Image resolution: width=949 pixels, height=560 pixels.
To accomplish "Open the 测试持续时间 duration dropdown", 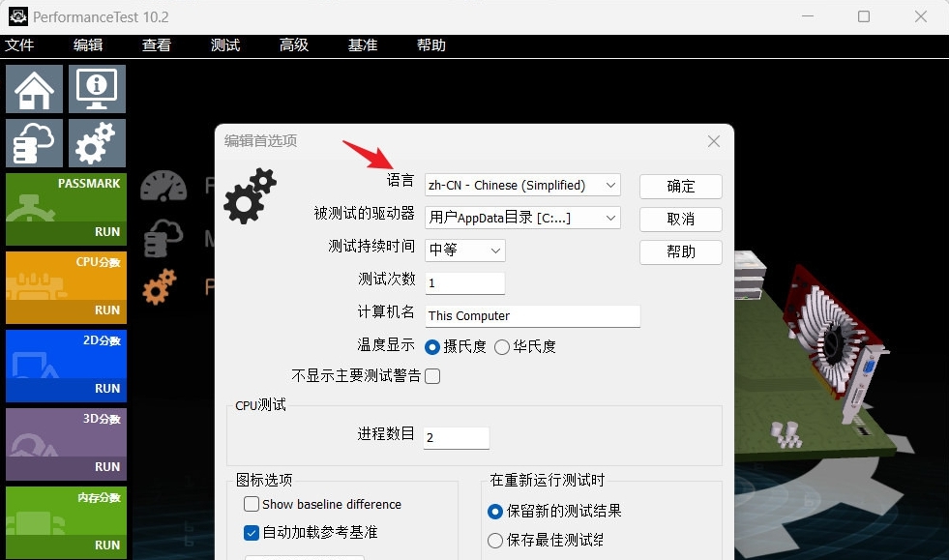I will click(464, 251).
